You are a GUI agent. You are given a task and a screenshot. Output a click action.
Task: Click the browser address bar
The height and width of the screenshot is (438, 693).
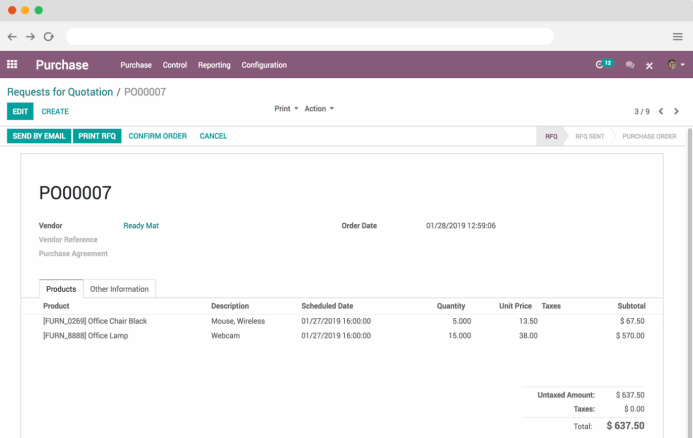point(310,36)
